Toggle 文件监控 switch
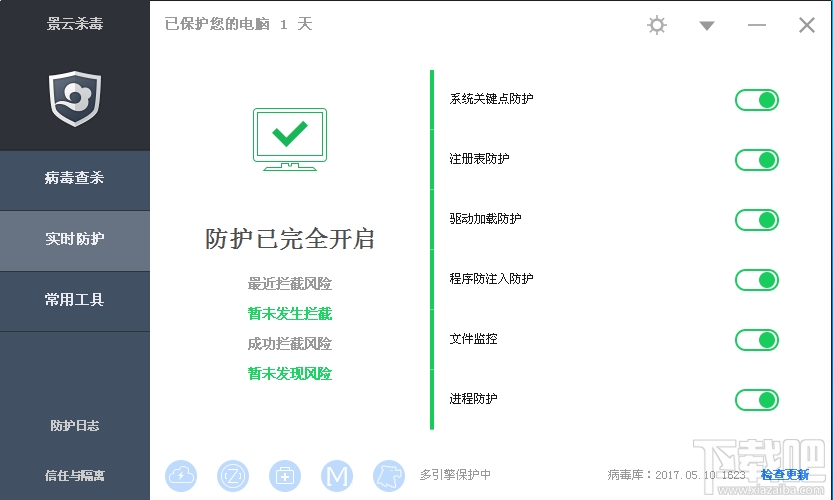833x500 pixels. pyautogui.click(x=756, y=340)
